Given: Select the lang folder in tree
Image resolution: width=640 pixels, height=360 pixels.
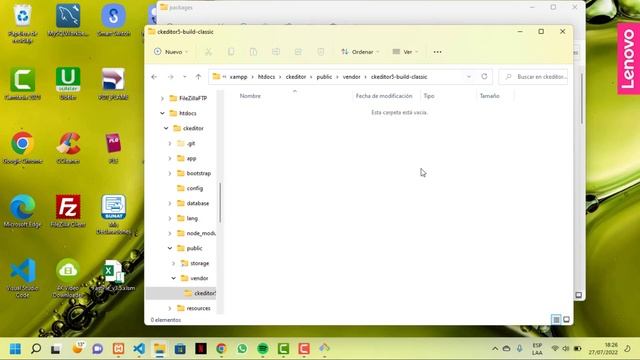Looking at the screenshot, I should [188, 218].
